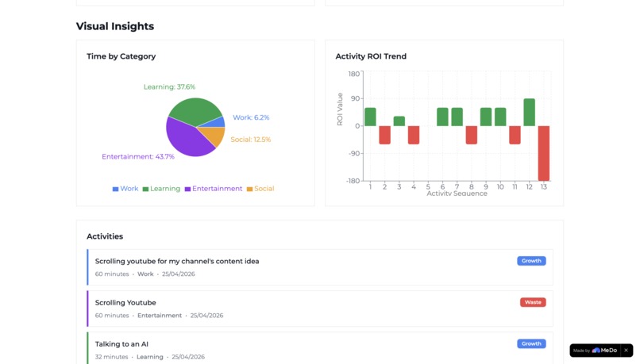
Task: Click the Activity ROI Trend title
Action: coord(371,56)
